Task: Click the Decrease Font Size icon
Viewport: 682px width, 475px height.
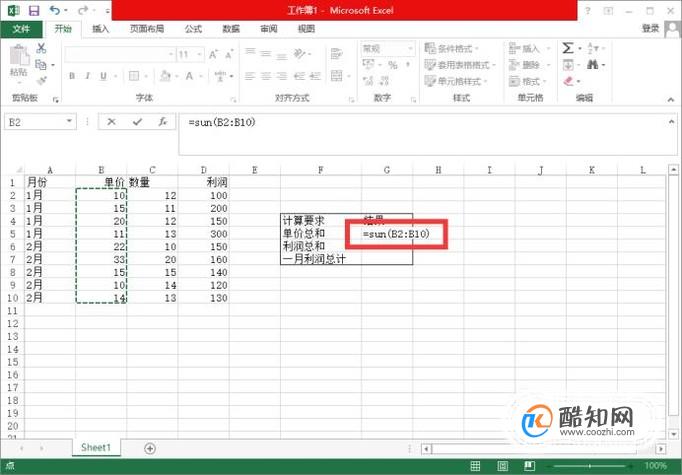Action: 229,54
